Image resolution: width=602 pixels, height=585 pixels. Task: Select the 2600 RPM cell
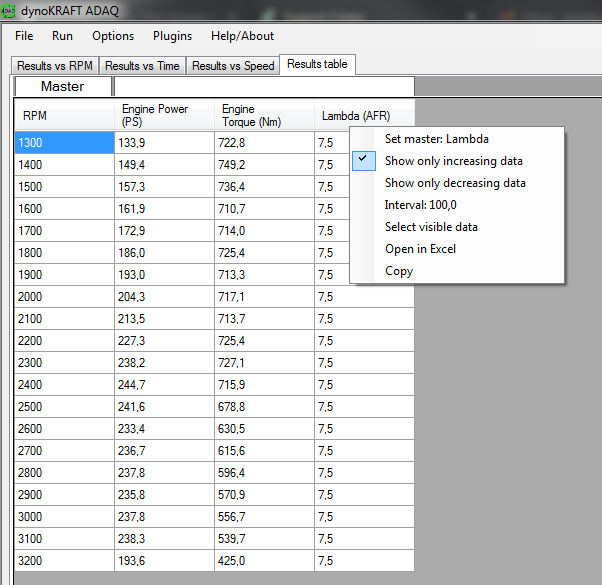click(64, 429)
